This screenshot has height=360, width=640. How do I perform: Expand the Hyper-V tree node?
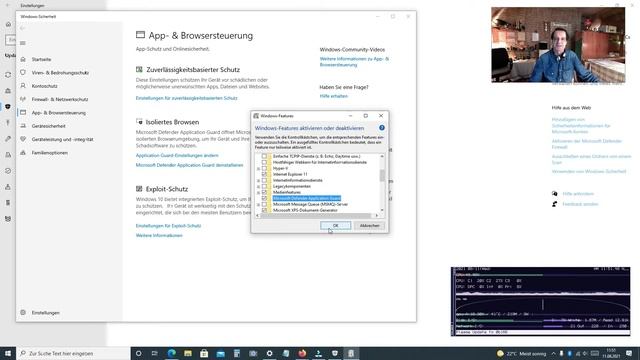pyautogui.click(x=258, y=169)
